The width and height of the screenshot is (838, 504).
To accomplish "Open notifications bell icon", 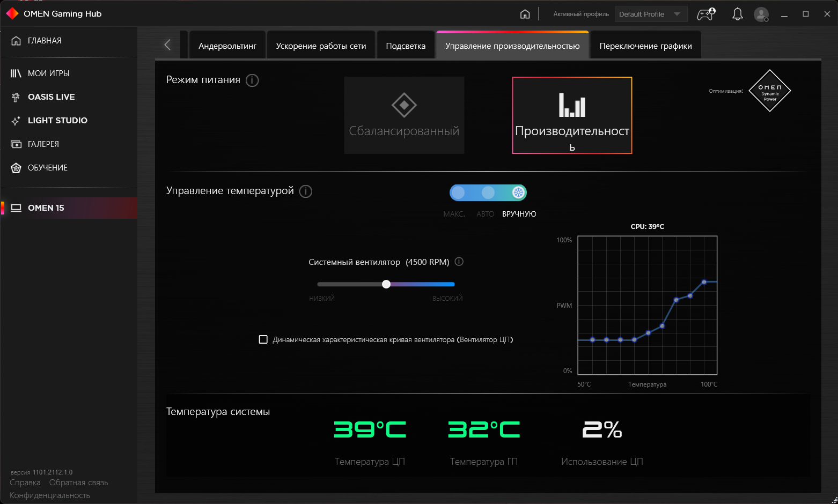I will 738,14.
